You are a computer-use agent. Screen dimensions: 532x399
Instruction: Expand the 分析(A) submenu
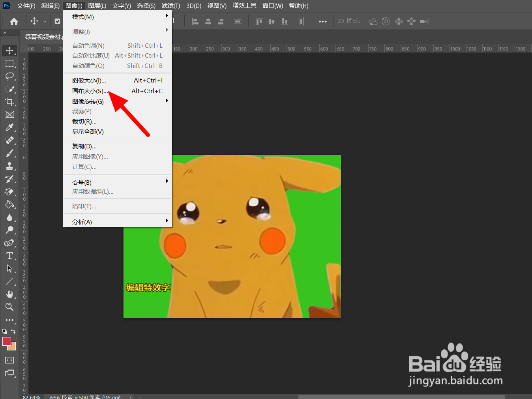coord(117,222)
